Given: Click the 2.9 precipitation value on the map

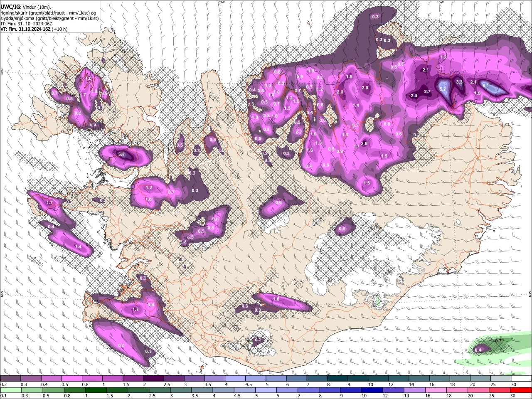Looking at the screenshot, I should (414, 96).
